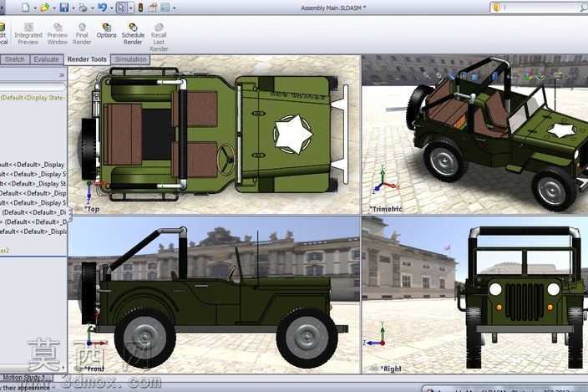
Task: Select the root '(Default<Display State-' tree item
Action: tap(33, 98)
